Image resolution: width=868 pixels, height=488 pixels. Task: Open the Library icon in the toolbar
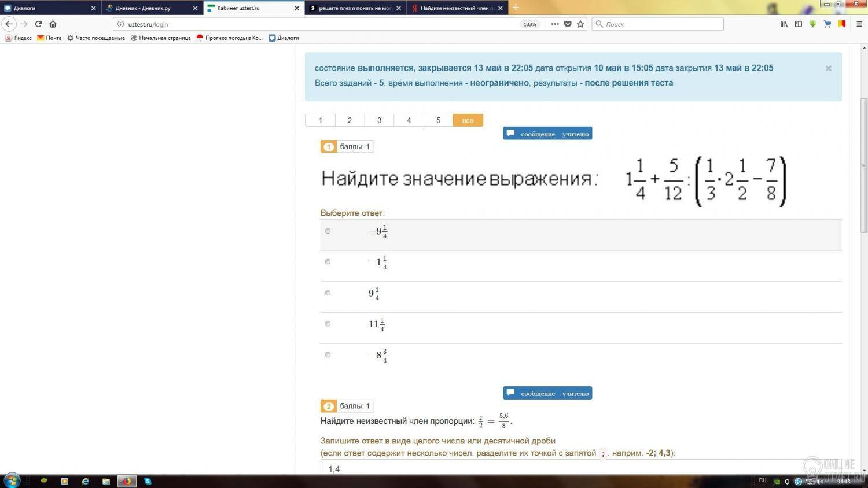[784, 24]
